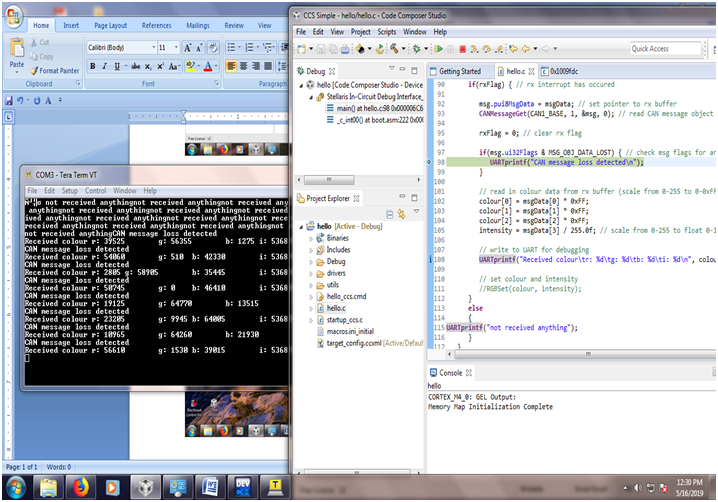718x502 pixels.
Task: Open the Project menu in CCS
Action: pyautogui.click(x=361, y=32)
